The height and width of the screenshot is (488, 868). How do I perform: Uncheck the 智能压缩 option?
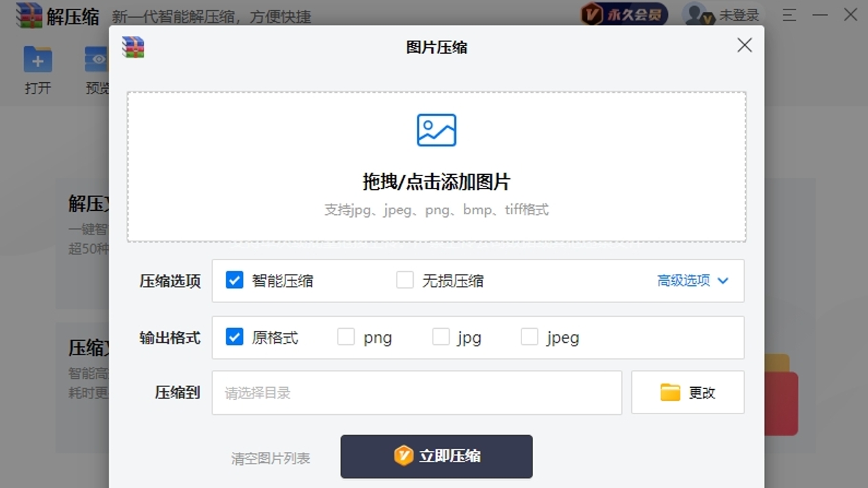tap(233, 280)
